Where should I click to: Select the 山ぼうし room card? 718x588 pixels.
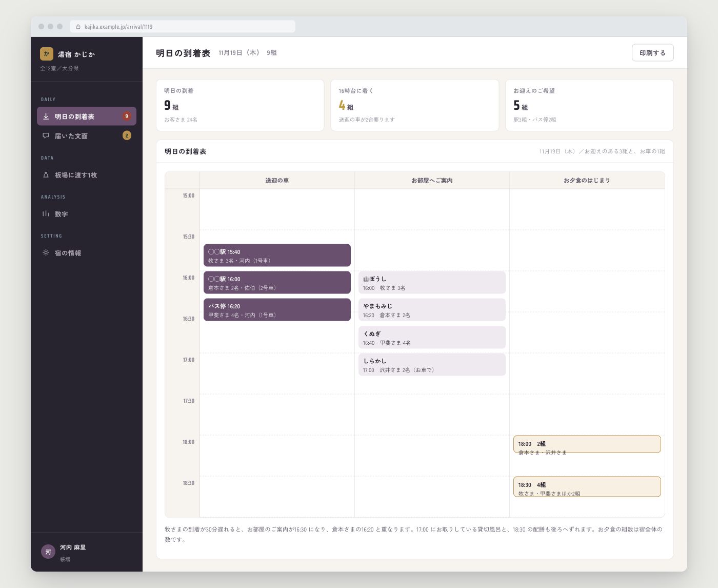[432, 283]
